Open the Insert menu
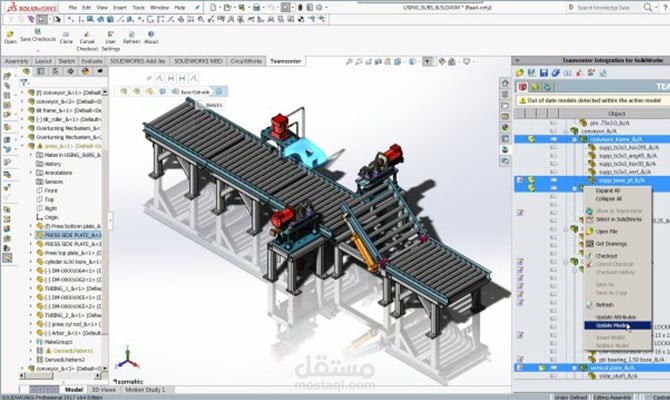This screenshot has height=400, width=670. (119, 8)
